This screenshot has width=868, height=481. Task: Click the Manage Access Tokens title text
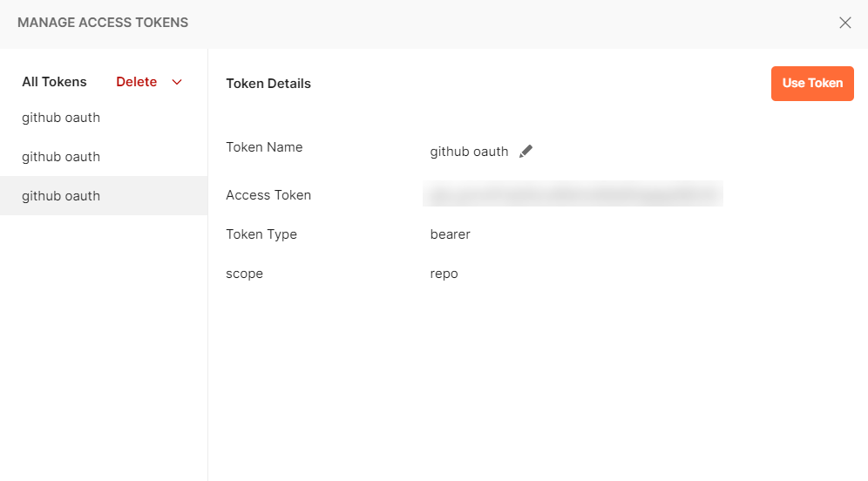click(103, 23)
